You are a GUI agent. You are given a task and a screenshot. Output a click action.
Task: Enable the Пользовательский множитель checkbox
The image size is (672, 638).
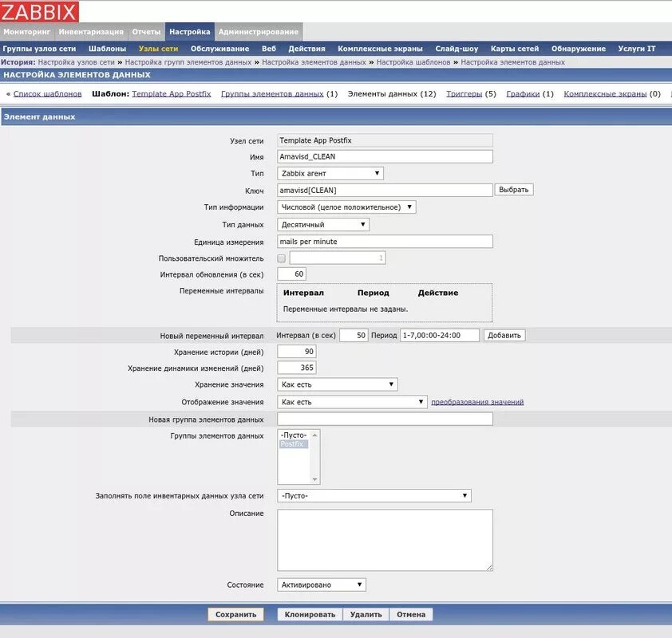click(282, 258)
